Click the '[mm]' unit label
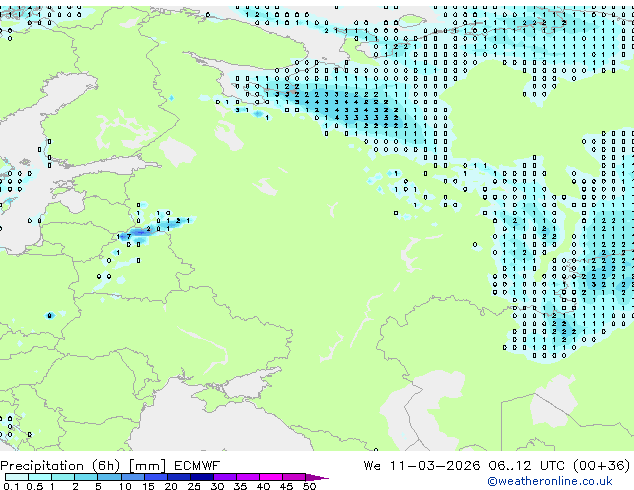 [147, 466]
